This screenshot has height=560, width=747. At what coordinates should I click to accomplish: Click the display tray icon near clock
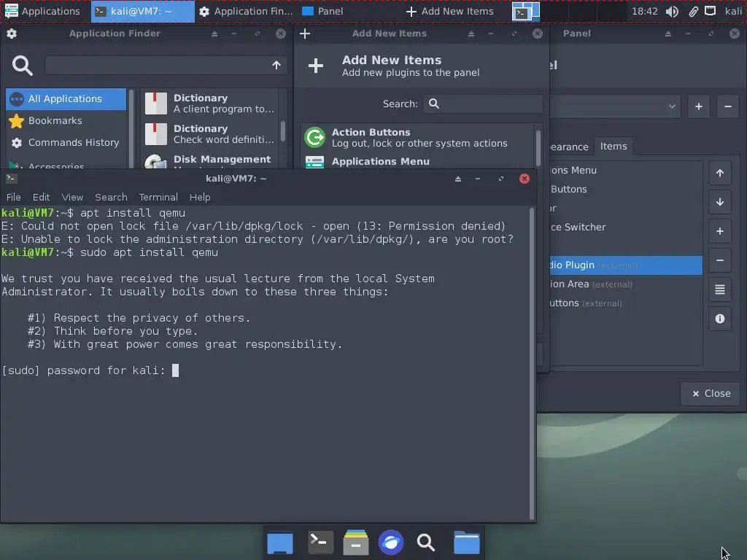tap(711, 11)
